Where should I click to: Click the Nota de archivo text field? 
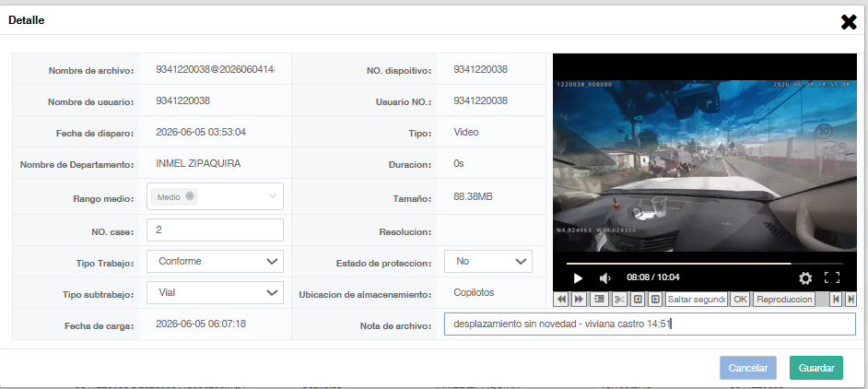pos(650,324)
